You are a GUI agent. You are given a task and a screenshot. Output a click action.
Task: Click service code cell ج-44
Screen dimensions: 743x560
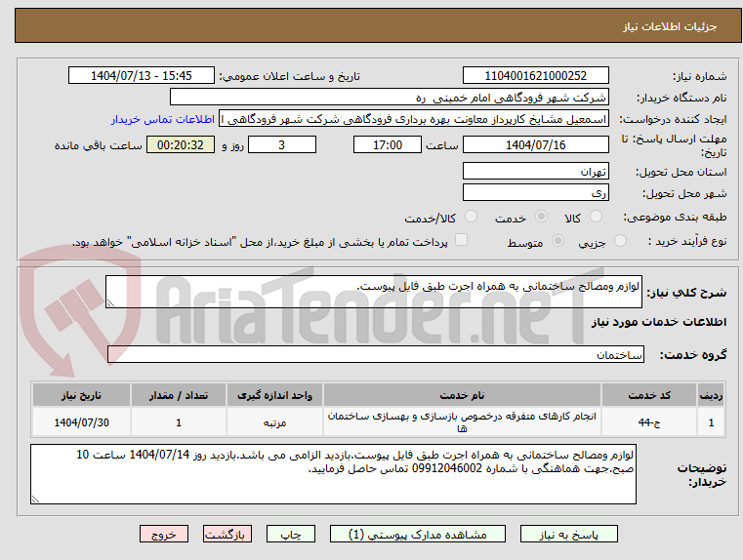(649, 422)
